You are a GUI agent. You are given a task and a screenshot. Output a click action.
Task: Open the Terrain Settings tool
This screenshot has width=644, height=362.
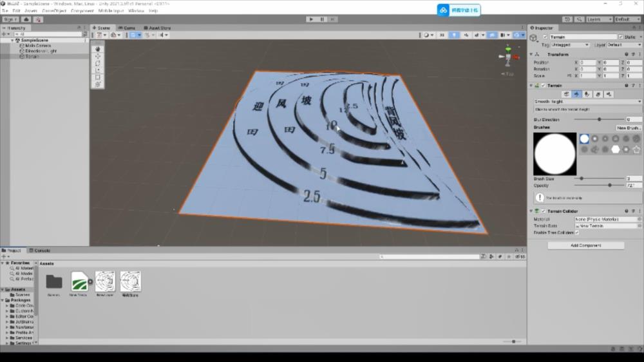click(609, 94)
